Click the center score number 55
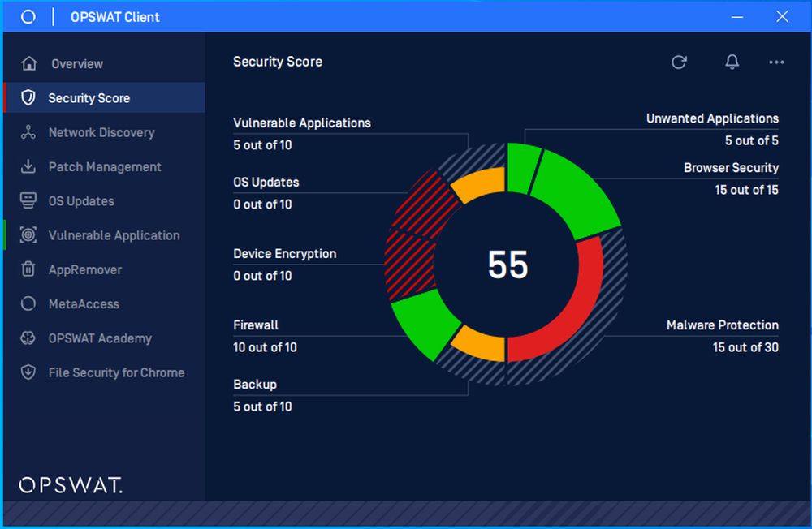The height and width of the screenshot is (529, 812). coord(508,263)
